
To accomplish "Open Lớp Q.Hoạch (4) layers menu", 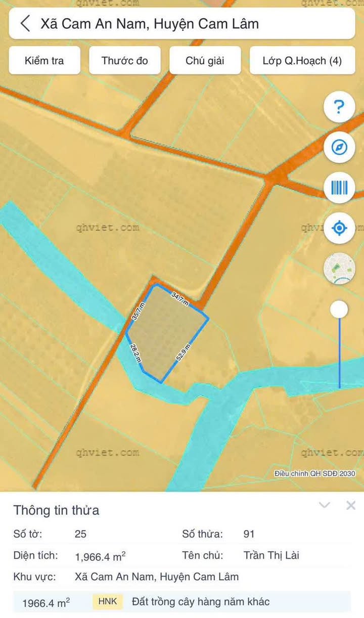I will (x=302, y=61).
